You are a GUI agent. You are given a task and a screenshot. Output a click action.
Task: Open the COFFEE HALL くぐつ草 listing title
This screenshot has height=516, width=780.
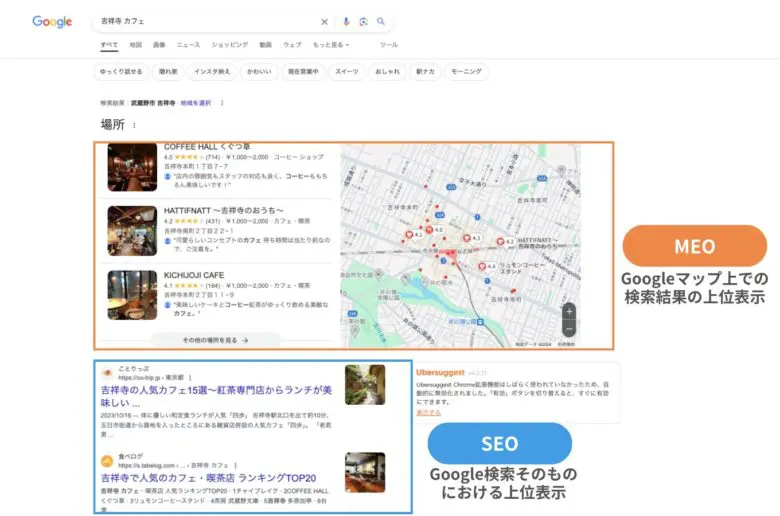point(207,147)
